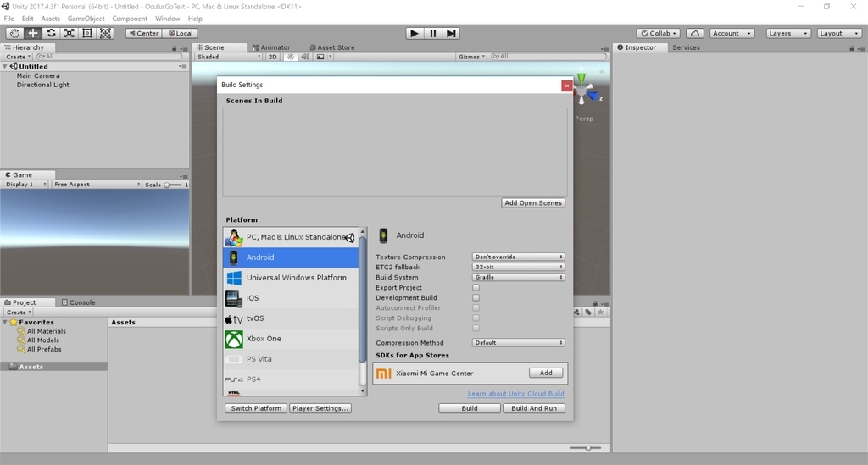Viewport: 868px width, 465px height.
Task: Toggle Script Debugging checkbox
Action: [x=476, y=318]
